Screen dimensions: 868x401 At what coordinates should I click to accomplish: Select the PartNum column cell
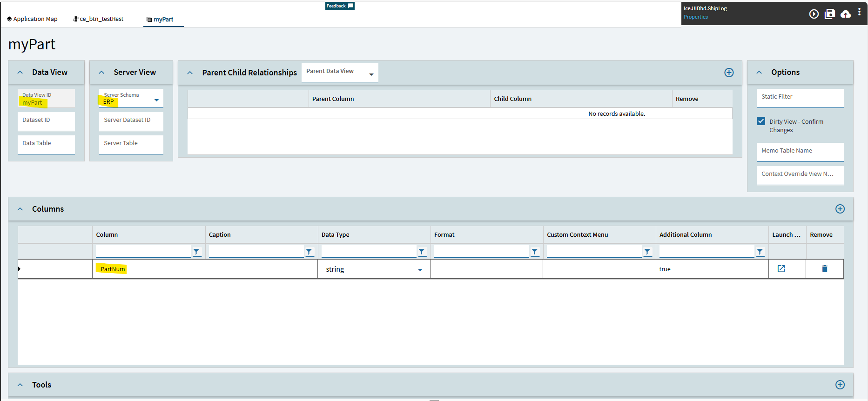point(148,269)
